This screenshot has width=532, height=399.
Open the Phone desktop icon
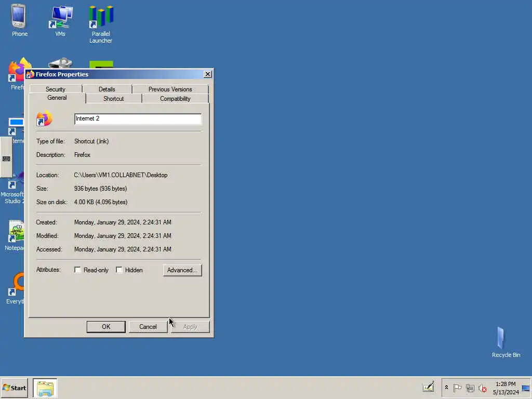tap(19, 20)
